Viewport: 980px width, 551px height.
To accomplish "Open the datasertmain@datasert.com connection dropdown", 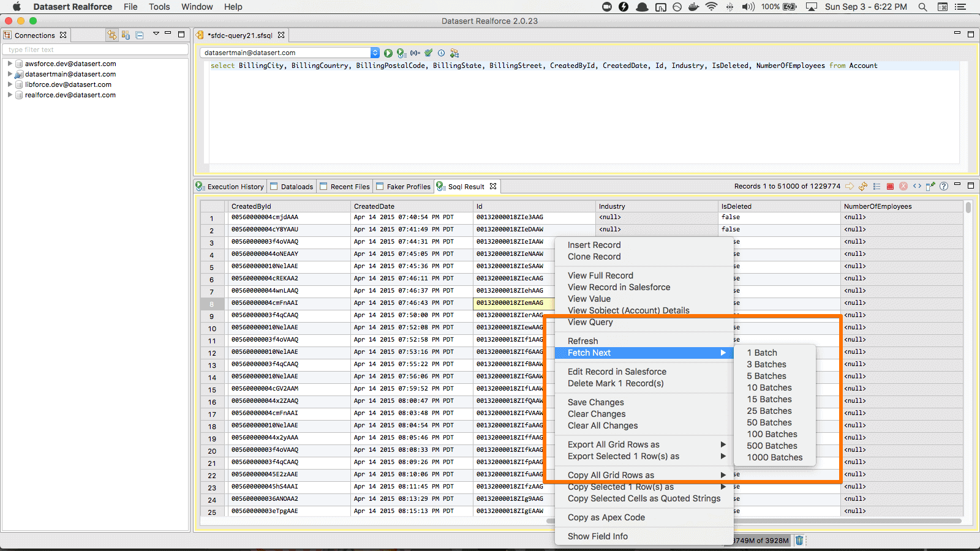I will pyautogui.click(x=375, y=53).
